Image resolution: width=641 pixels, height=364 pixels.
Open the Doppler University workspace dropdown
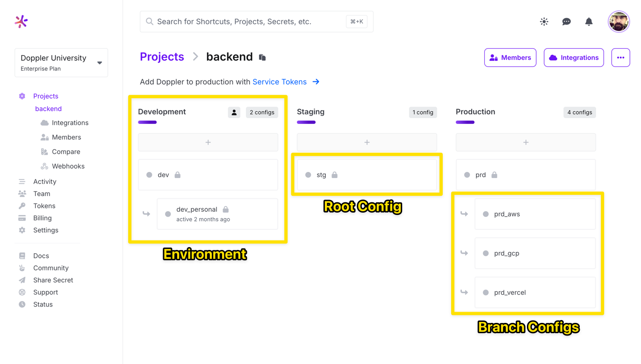click(61, 63)
